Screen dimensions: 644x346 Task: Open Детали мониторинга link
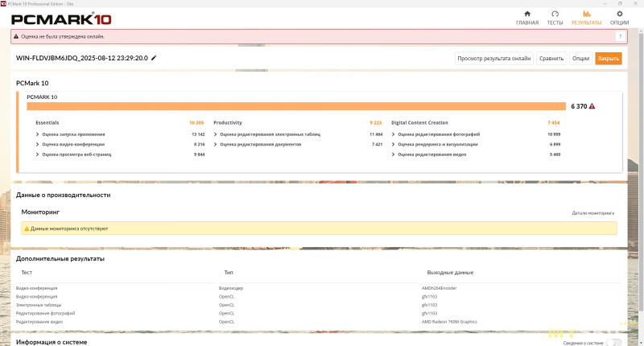click(592, 213)
